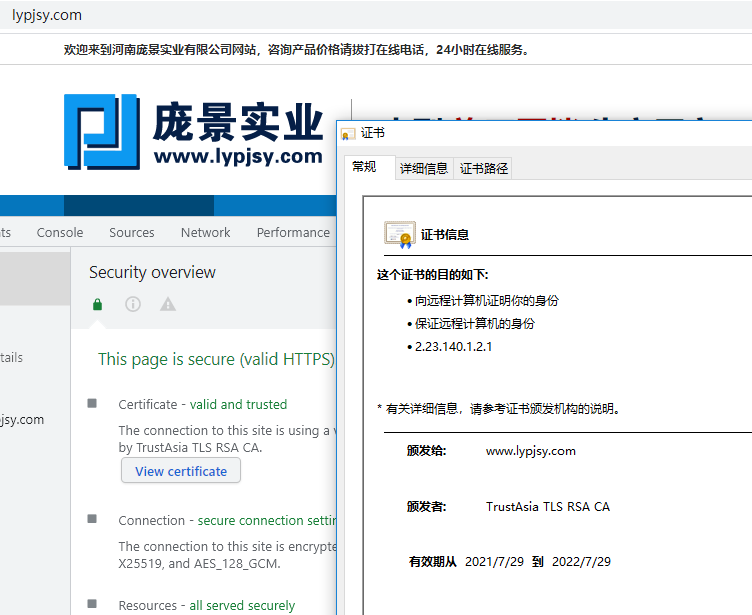Click the certificate badge icon beside 证书信息

tap(399, 234)
